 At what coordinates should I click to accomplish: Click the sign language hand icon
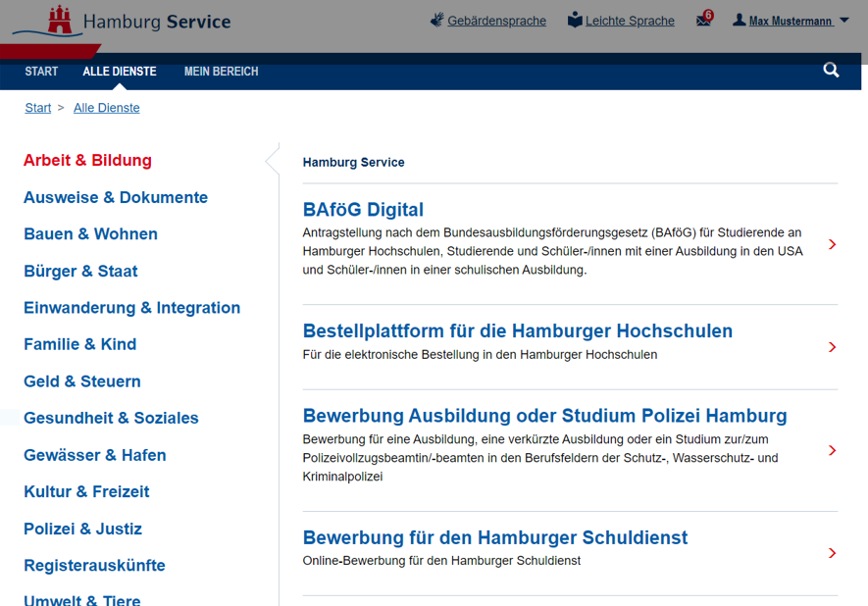coord(436,20)
